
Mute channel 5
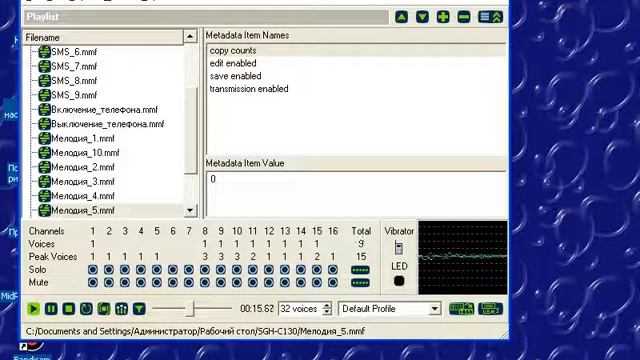pos(157,282)
